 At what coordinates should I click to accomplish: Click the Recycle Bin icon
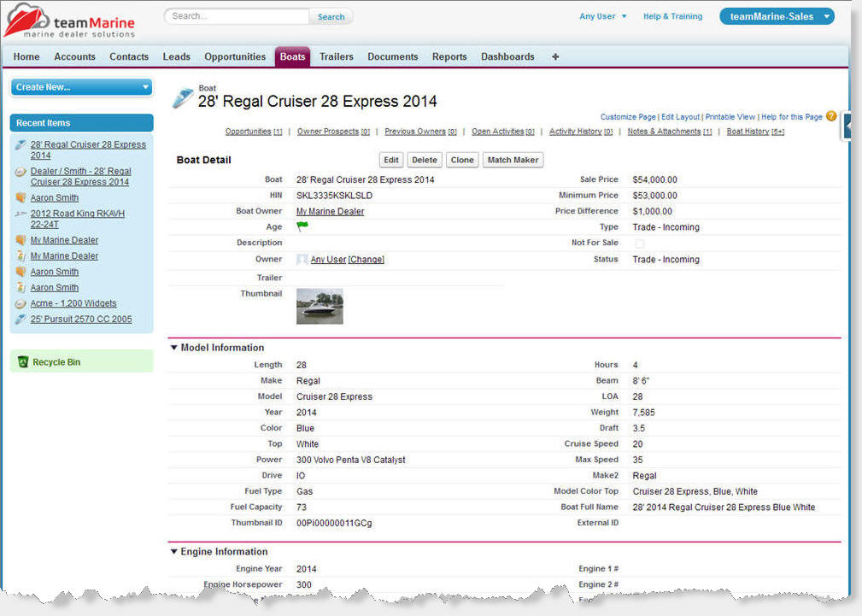(23, 362)
